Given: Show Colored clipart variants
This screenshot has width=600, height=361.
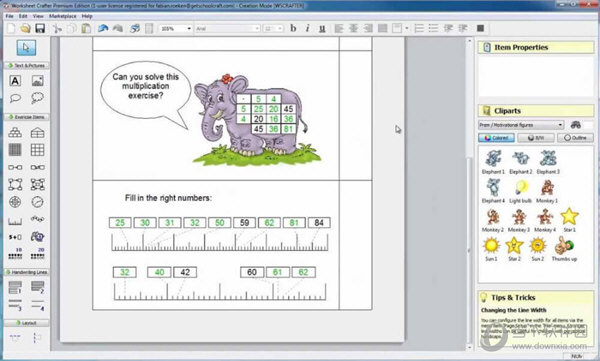Looking at the screenshot, I should [x=496, y=138].
